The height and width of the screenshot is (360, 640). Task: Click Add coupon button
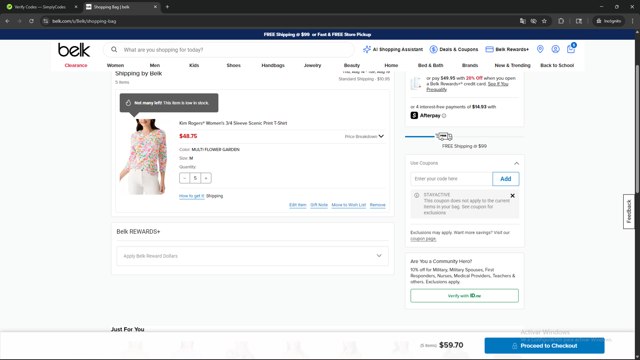click(506, 179)
